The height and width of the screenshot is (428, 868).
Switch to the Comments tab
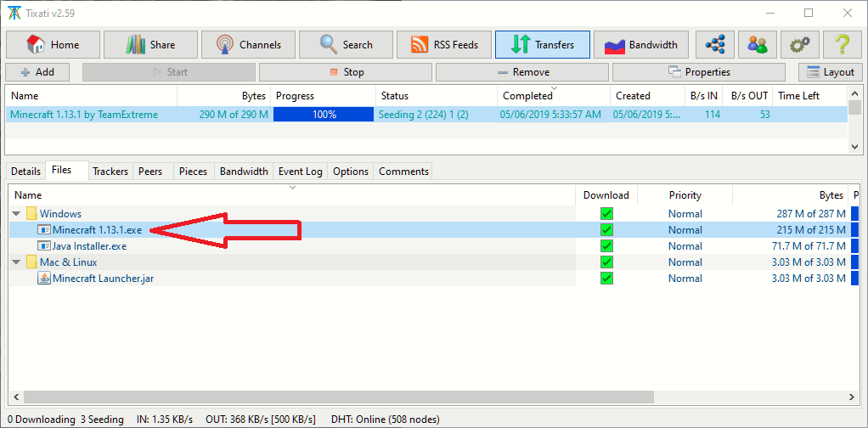403,172
